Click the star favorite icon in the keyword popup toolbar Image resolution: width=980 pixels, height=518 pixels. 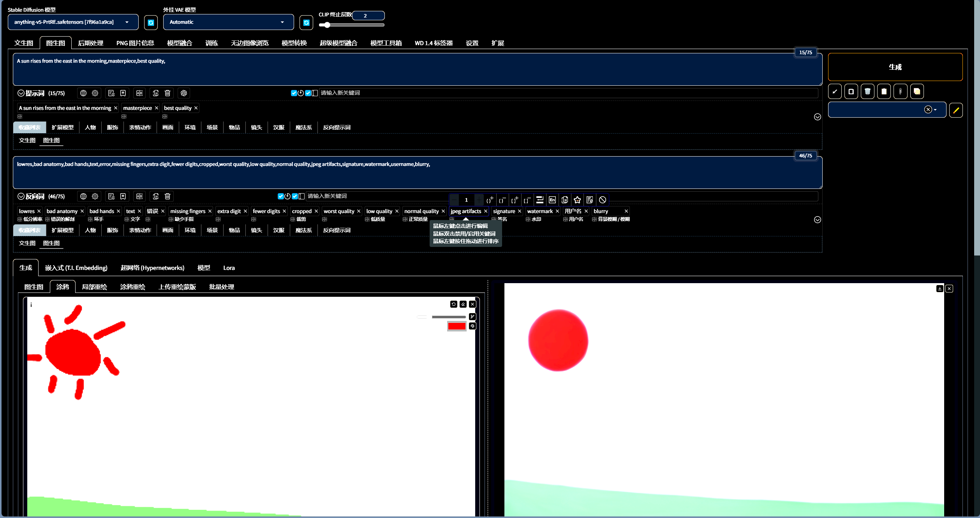577,200
